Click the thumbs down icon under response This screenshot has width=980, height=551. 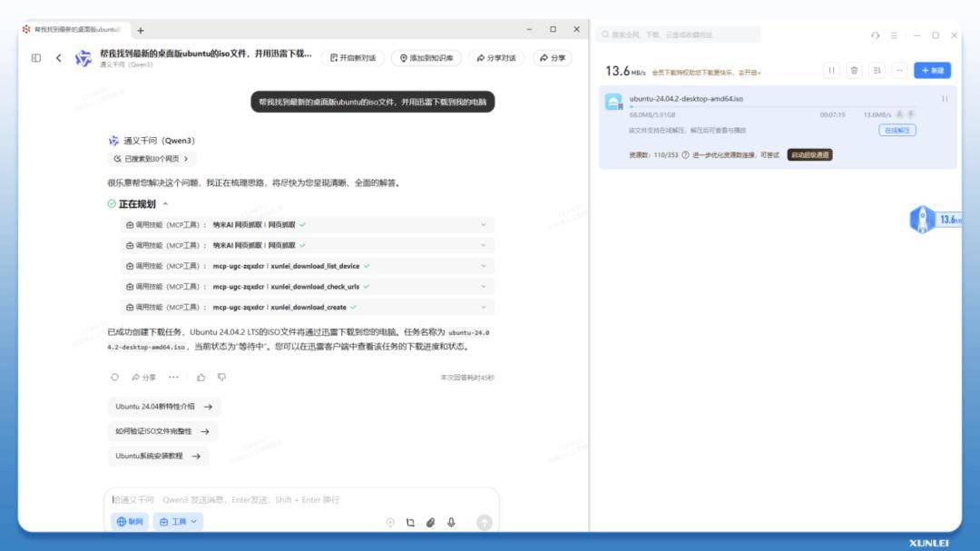(221, 377)
